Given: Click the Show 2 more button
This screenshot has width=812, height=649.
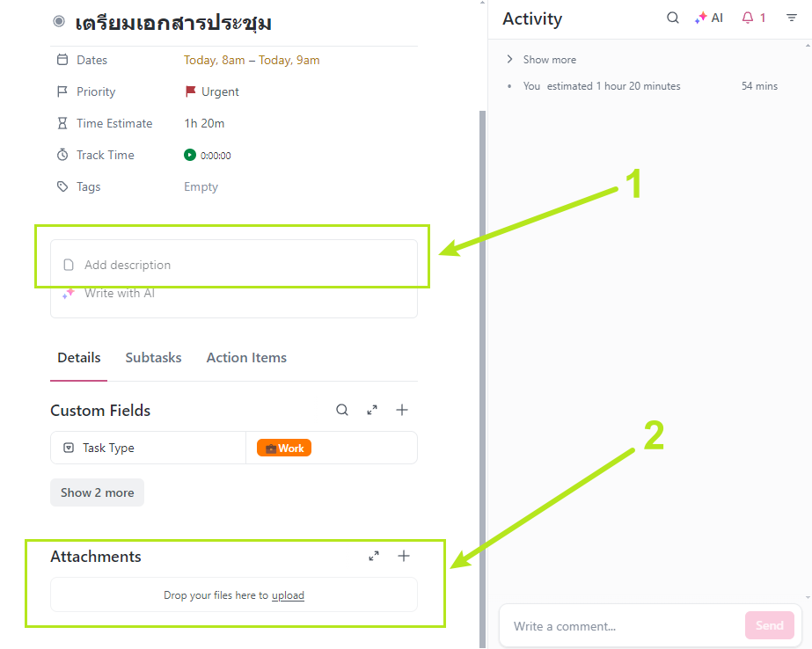Looking at the screenshot, I should point(98,492).
